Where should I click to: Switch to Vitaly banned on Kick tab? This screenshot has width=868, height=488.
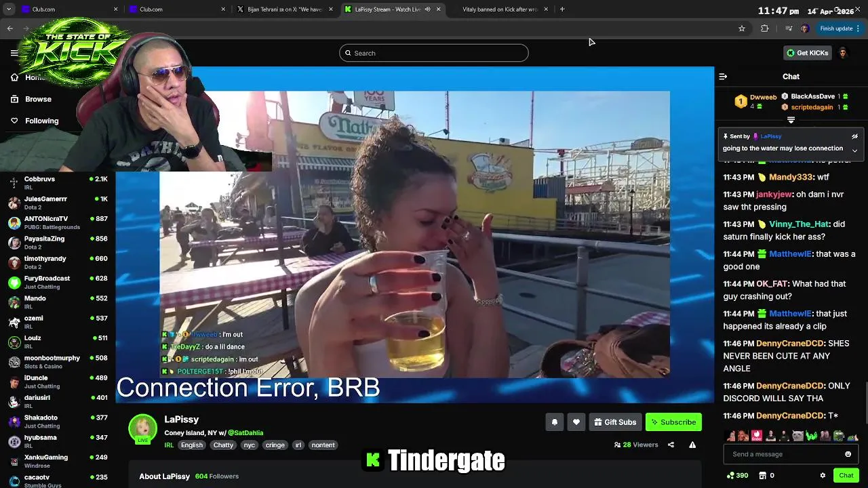pyautogui.click(x=500, y=9)
